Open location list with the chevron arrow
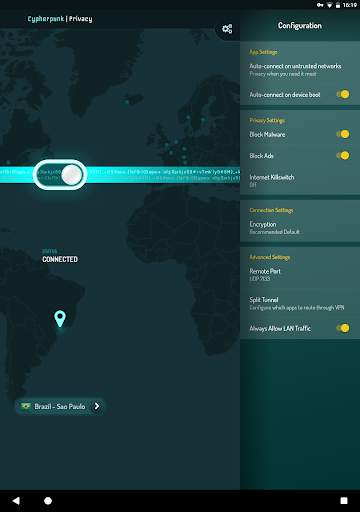 click(97, 406)
